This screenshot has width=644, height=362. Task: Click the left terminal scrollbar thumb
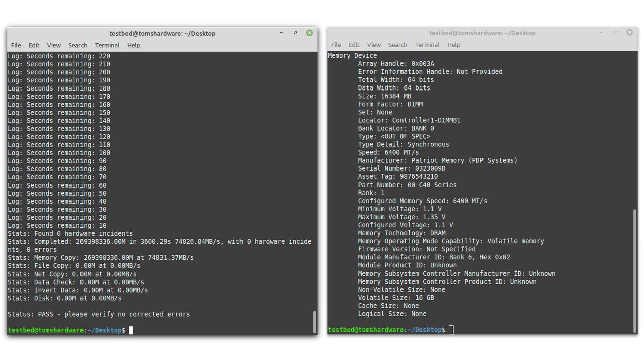(x=315, y=322)
